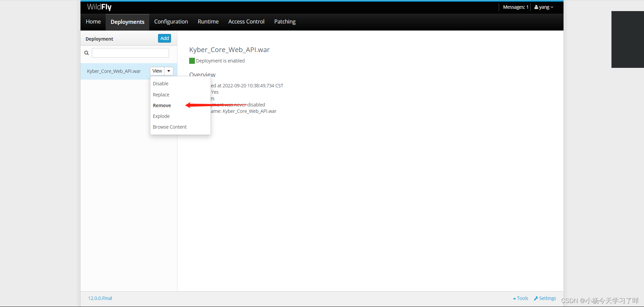Screen dimensions: 644x307
Task: Go to the Access Control tab
Action: pyautogui.click(x=246, y=21)
